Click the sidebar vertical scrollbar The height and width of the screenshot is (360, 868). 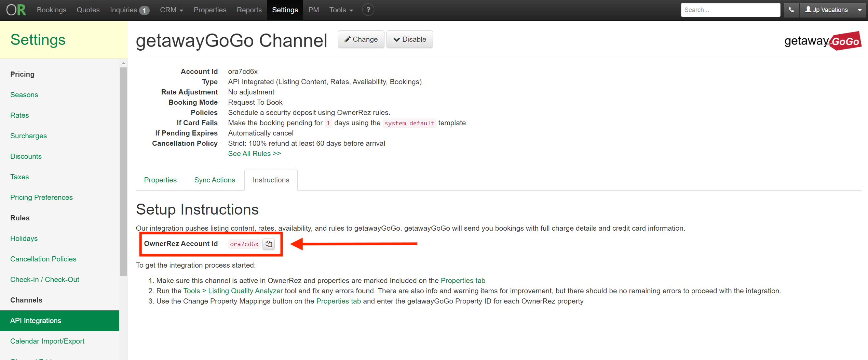coord(123,171)
